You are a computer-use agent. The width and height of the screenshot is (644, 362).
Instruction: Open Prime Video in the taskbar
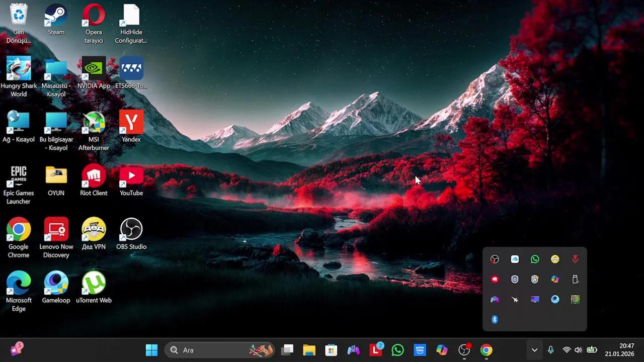420,350
